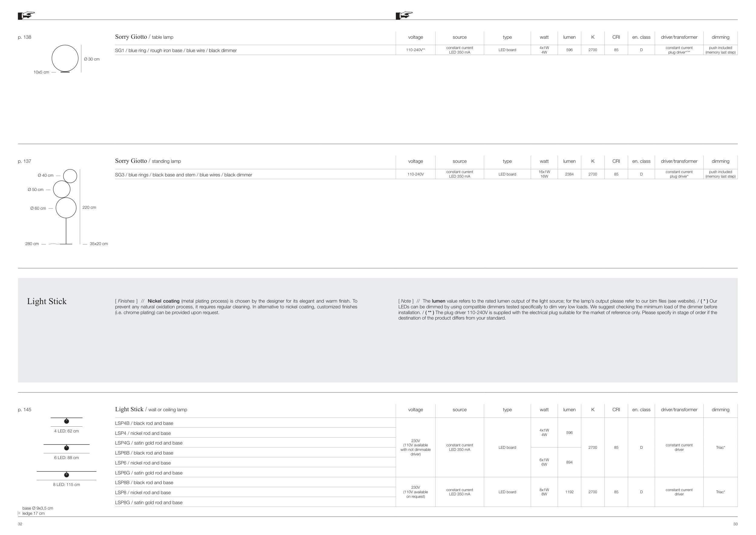This screenshot has width=756, height=535.
Task: Click the 6 LED 88 cm light stick drawing
Action: (x=66, y=448)
